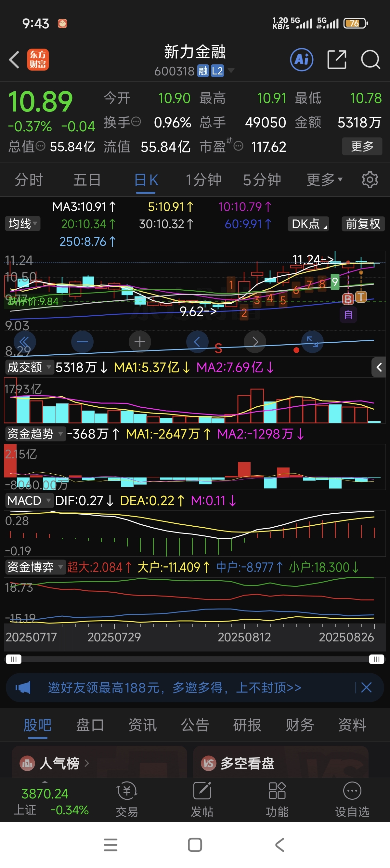Open 资金博弈 indicator dropdown
Image resolution: width=390 pixels, height=868 pixels.
(35, 567)
